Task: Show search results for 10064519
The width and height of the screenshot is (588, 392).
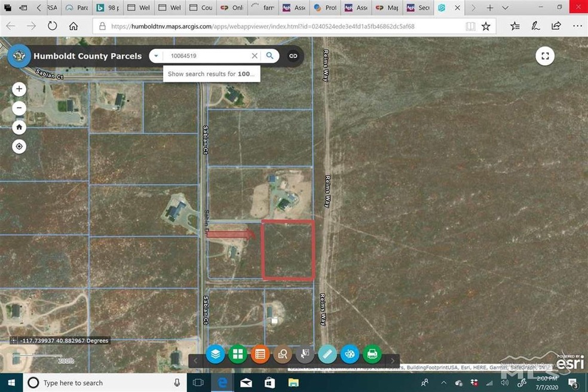Action: click(211, 73)
